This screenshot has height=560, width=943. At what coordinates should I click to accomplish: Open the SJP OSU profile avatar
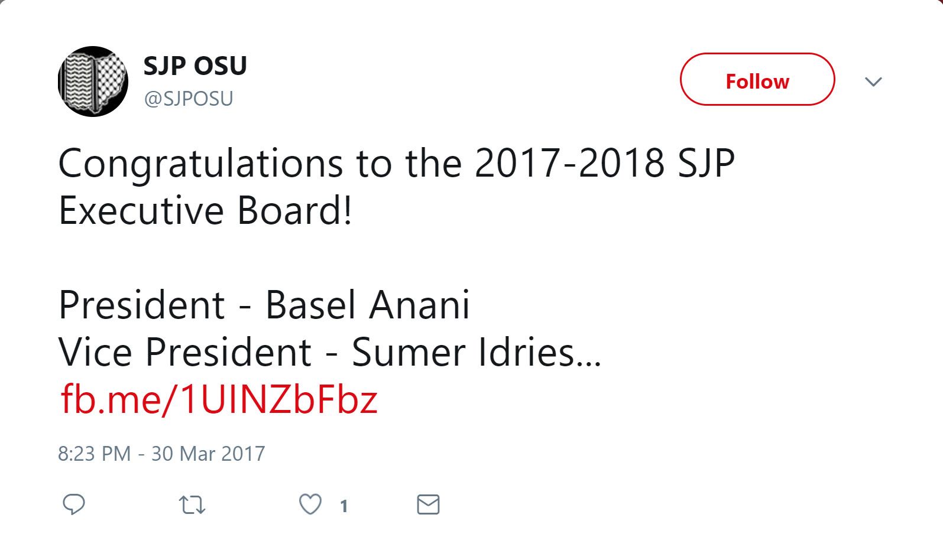click(x=93, y=82)
